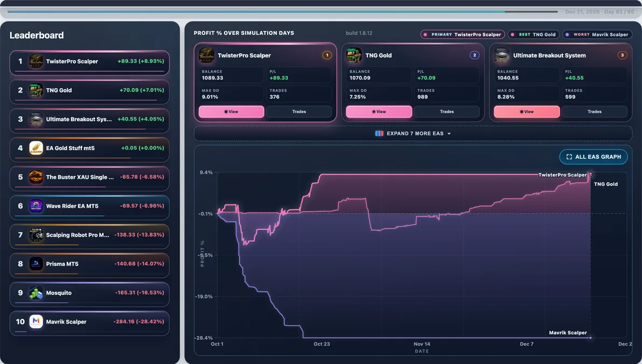Click rank badge 2 on TNG Gold card
Screen dimensions: 642x364
(x=474, y=55)
